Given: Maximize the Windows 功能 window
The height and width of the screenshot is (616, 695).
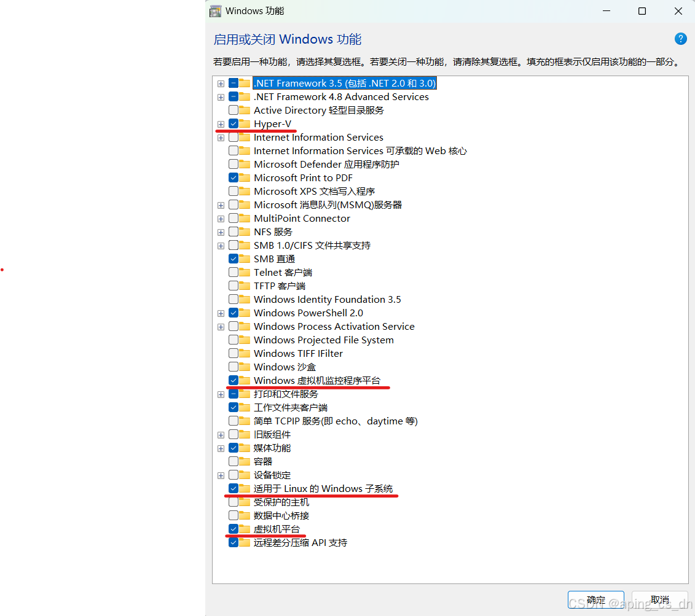Looking at the screenshot, I should click(x=642, y=11).
